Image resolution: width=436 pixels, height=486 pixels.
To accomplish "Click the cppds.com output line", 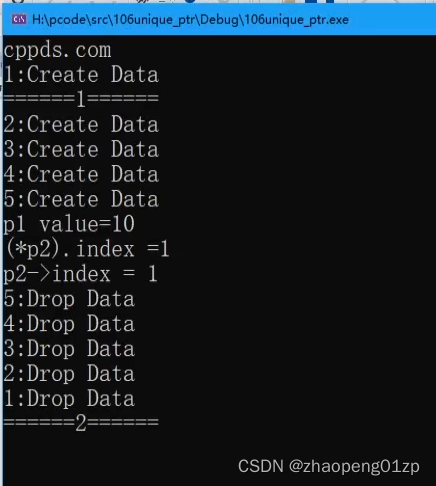I will (57, 51).
